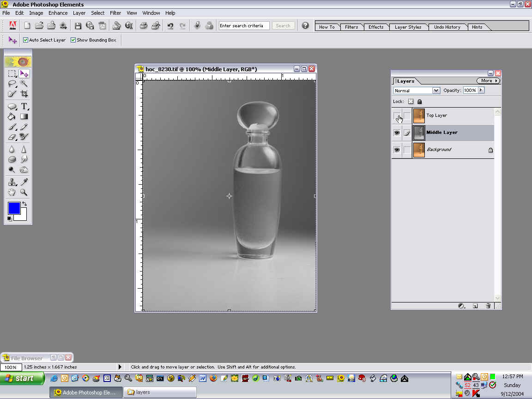532x399 pixels.
Task: Show the Top Layer visibility eye
Action: point(397,116)
